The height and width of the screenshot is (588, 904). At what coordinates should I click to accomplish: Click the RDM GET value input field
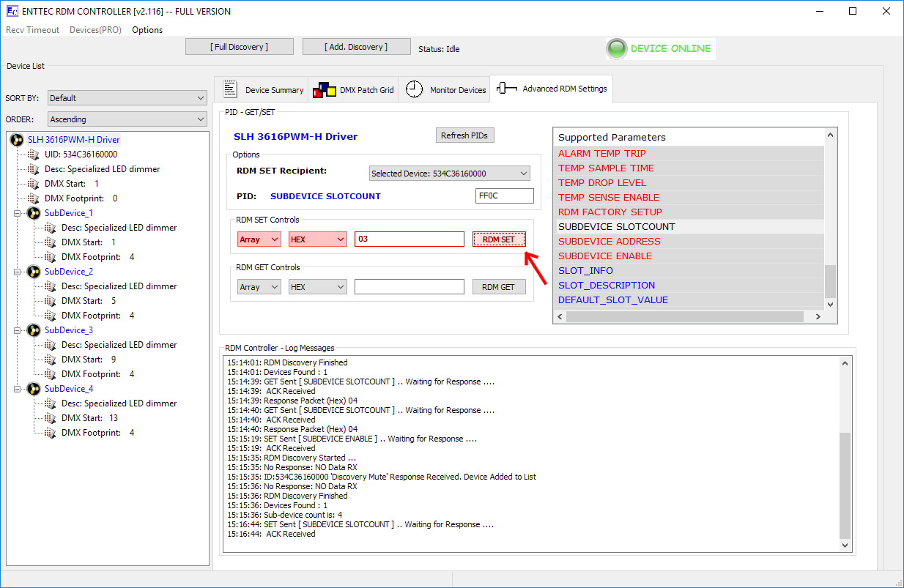click(409, 287)
